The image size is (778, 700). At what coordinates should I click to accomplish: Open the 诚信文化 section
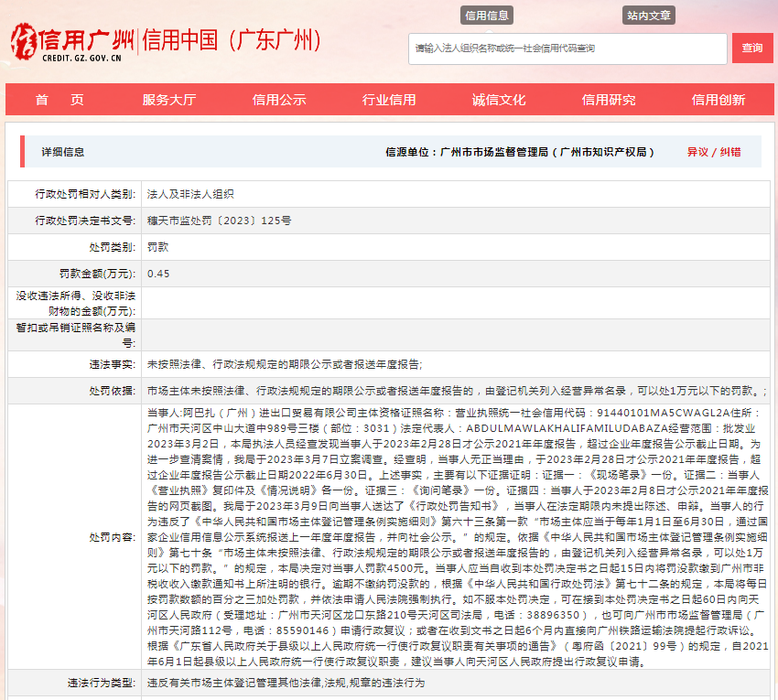pyautogui.click(x=499, y=100)
